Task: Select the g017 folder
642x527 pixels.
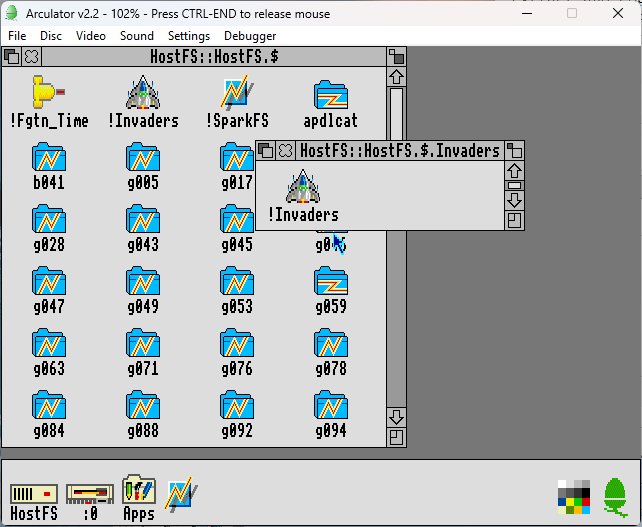Action: (237, 166)
